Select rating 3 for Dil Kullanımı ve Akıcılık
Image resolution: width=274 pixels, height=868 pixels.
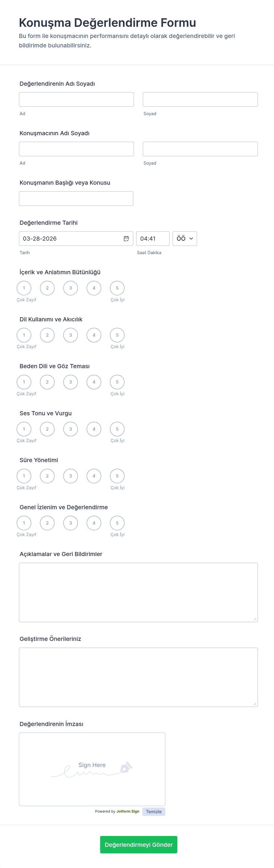[x=70, y=335]
